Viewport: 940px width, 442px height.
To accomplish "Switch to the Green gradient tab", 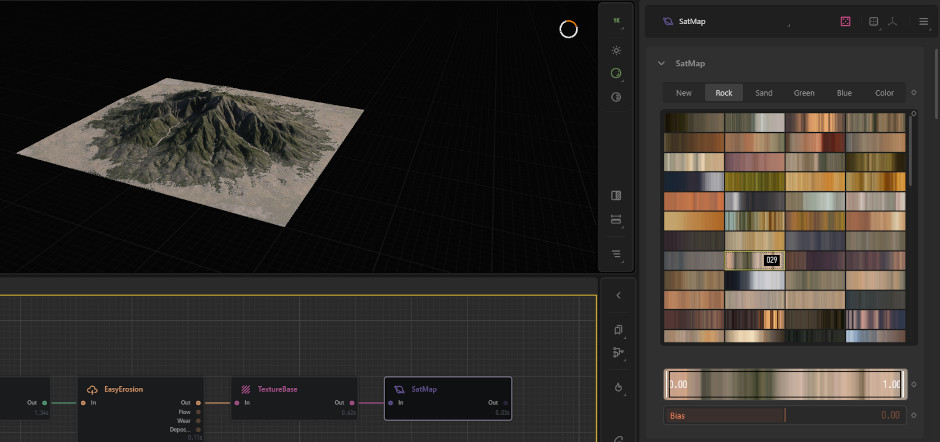I will 804,93.
